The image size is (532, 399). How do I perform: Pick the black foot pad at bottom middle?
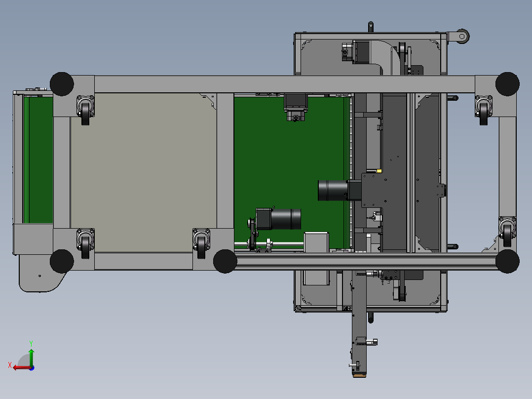point(225,261)
